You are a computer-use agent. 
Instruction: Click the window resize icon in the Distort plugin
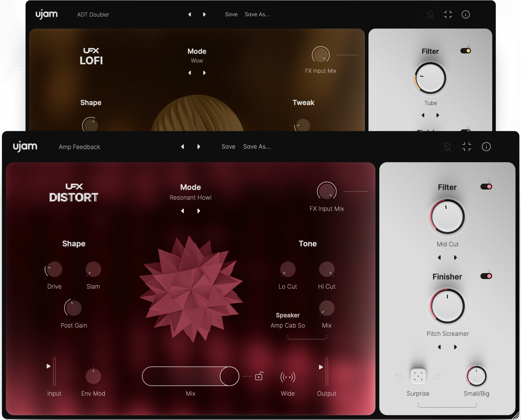pos(467,147)
